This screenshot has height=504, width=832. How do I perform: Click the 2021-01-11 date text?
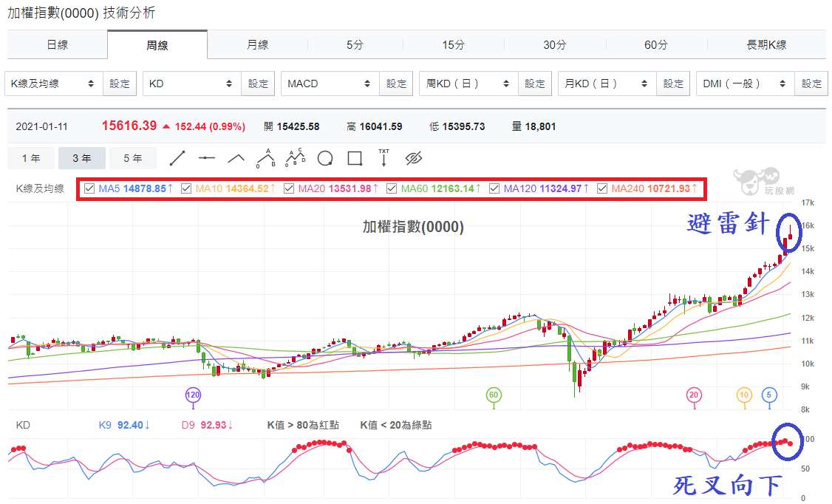click(x=42, y=127)
